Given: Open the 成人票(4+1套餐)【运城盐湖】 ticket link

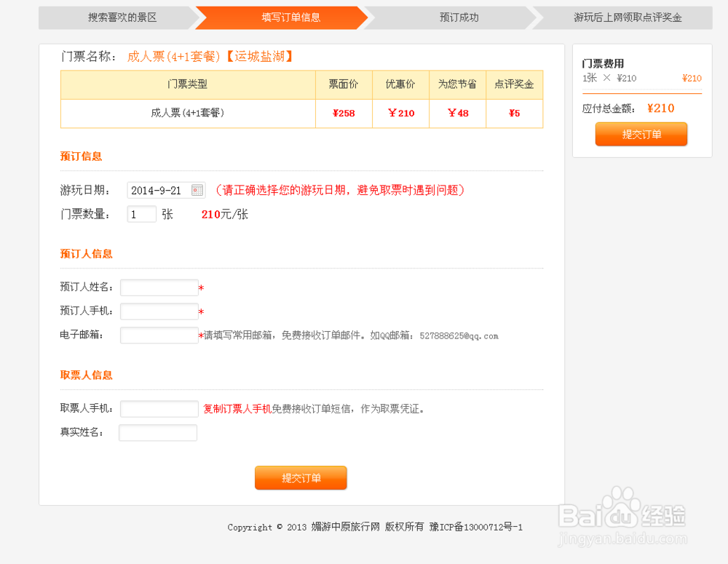Looking at the screenshot, I should pos(209,56).
